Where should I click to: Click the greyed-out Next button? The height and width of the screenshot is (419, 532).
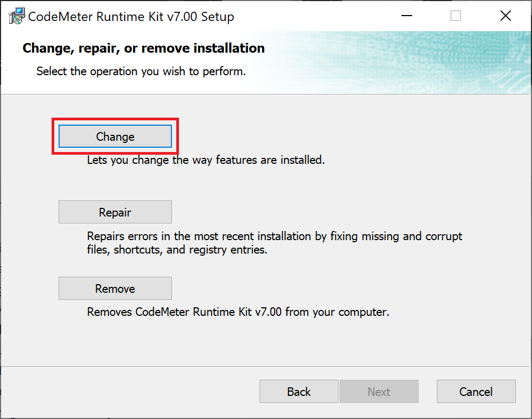pos(379,392)
